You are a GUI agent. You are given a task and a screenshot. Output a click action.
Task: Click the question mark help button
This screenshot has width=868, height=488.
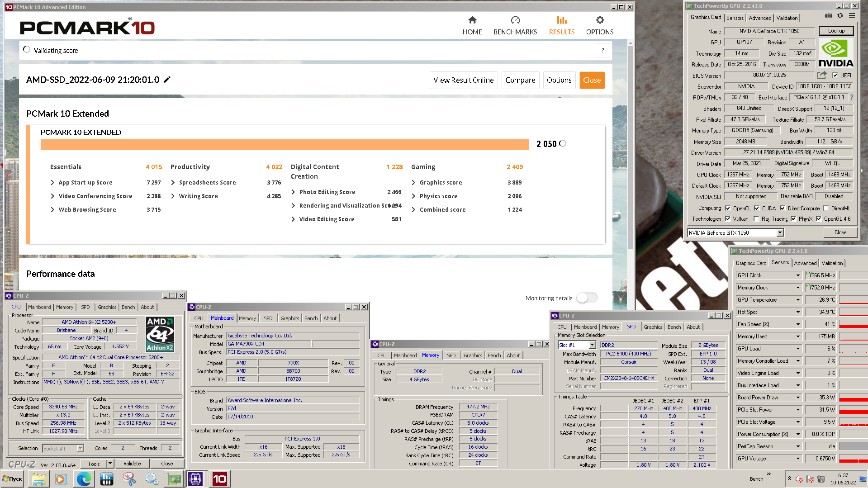coord(602,50)
